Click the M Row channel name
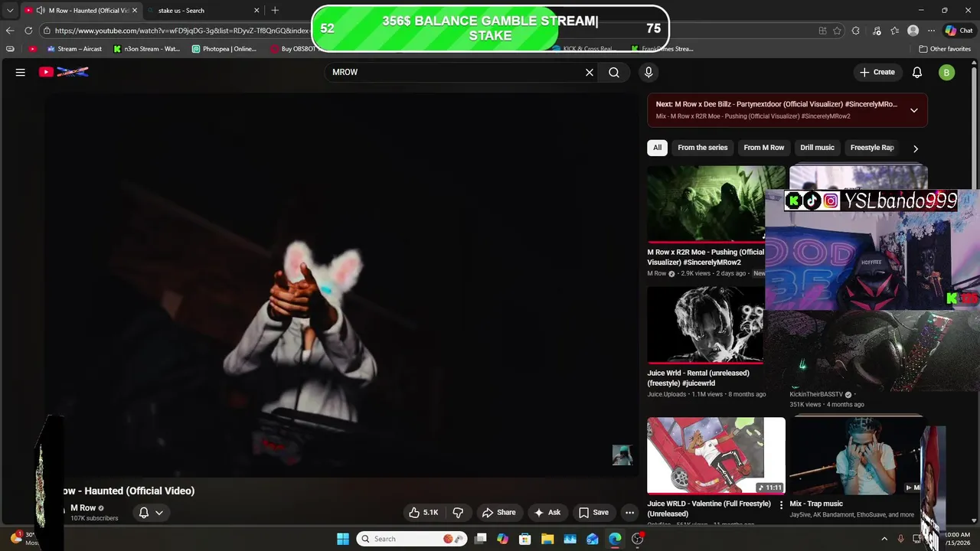980x551 pixels. click(x=83, y=508)
